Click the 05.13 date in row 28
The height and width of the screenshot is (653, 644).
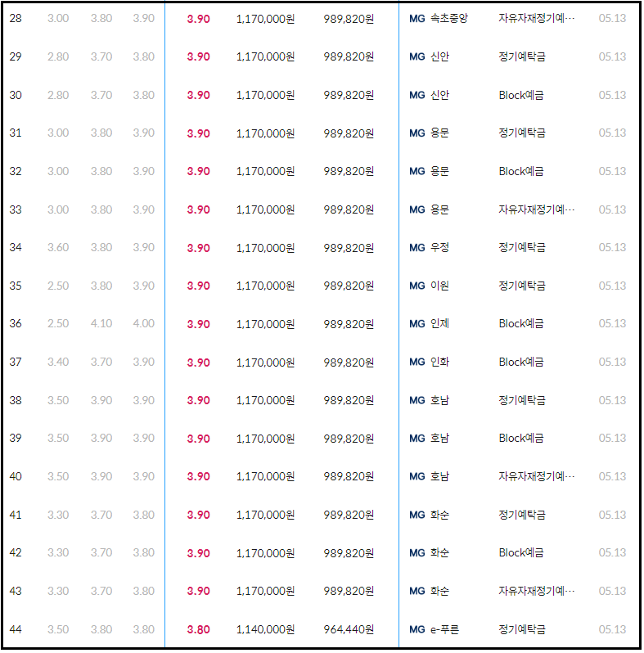pyautogui.click(x=612, y=18)
